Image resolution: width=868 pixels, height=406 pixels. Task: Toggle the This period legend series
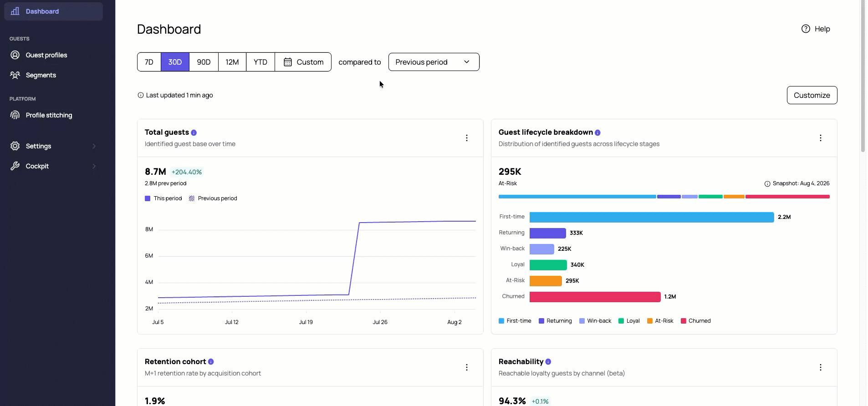coord(163,198)
